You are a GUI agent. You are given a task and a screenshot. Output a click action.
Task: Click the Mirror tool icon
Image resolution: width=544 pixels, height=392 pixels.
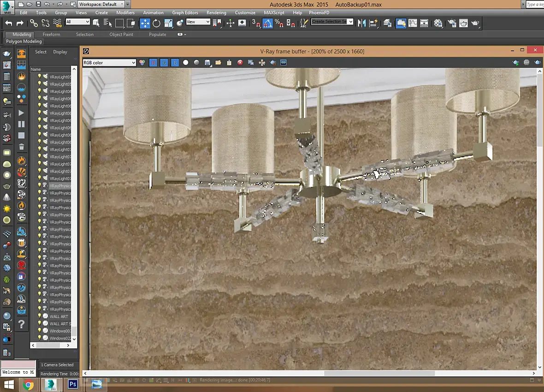tap(362, 23)
